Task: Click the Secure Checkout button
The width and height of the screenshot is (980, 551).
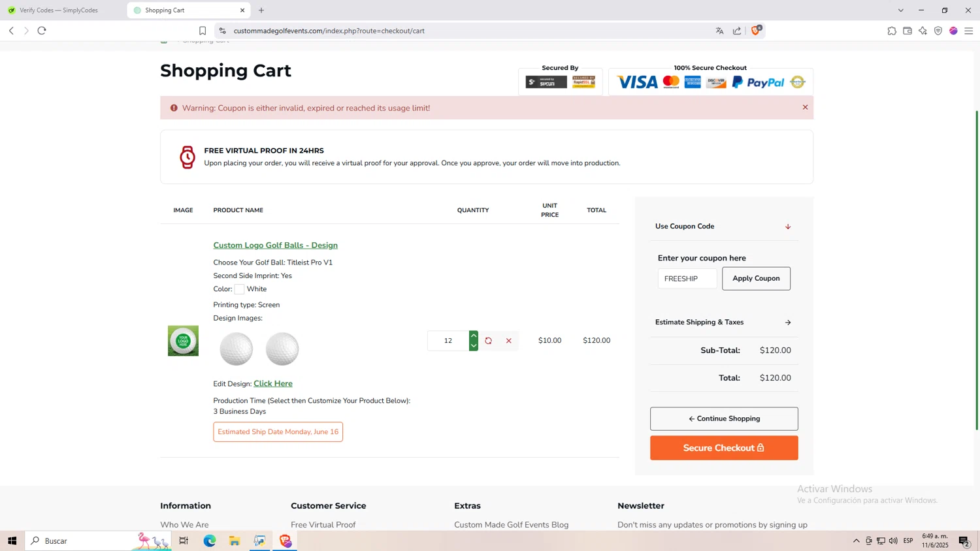Action: 724,448
